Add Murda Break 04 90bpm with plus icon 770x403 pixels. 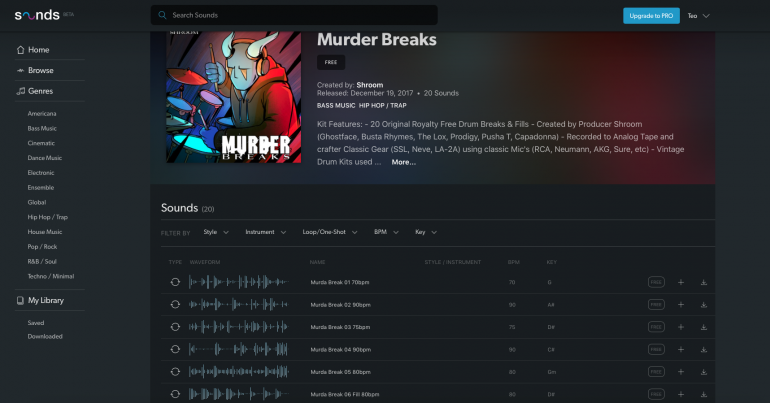click(681, 349)
